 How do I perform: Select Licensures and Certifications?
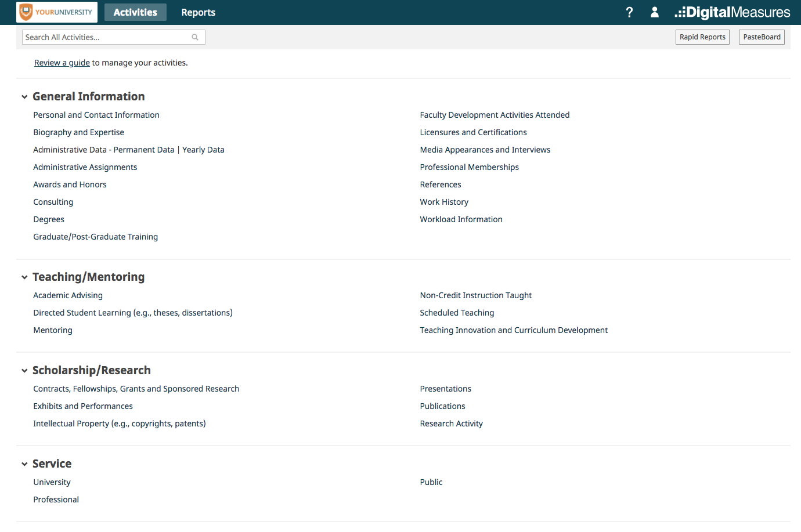pyautogui.click(x=473, y=132)
